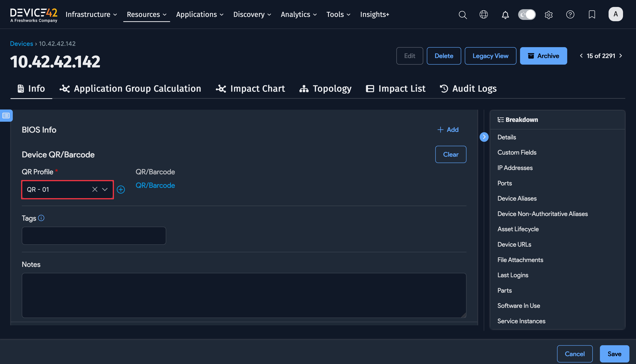Add new QR profile plus icon
This screenshot has width=636, height=364.
click(121, 190)
